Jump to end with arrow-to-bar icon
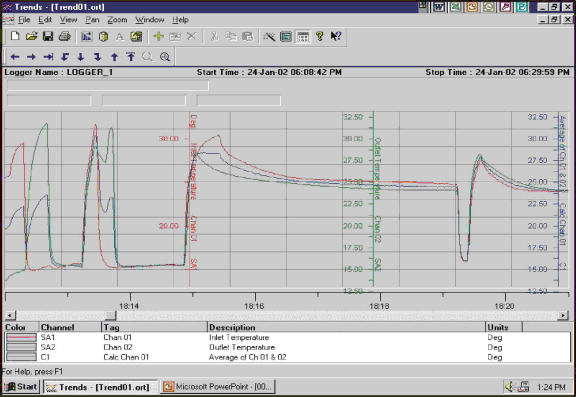 pyautogui.click(x=48, y=57)
